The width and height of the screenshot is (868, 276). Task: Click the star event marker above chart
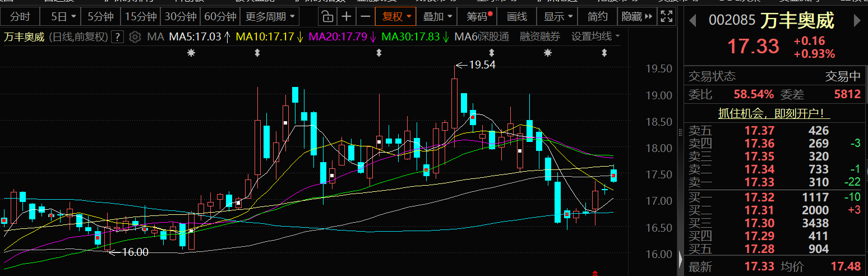pos(192,53)
